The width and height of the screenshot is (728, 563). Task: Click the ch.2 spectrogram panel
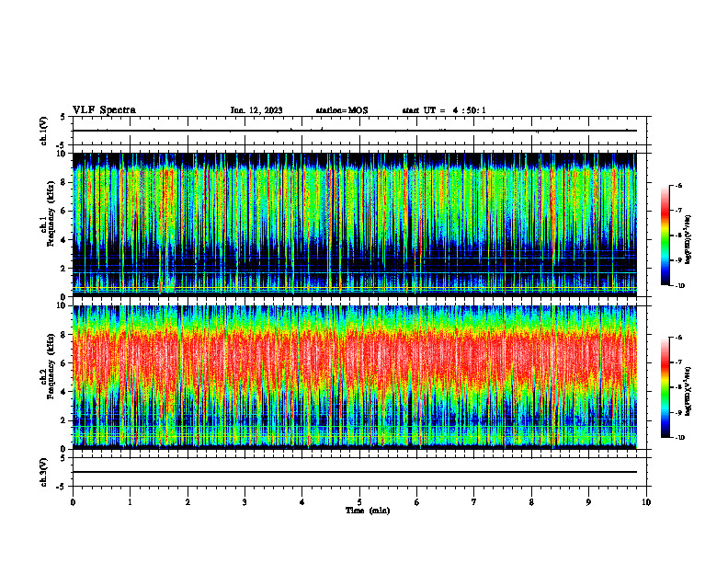tap(355, 377)
